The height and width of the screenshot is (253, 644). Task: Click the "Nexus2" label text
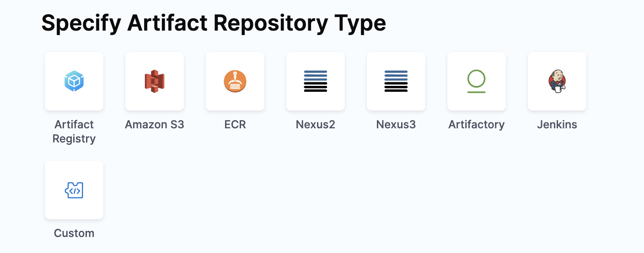click(x=316, y=125)
